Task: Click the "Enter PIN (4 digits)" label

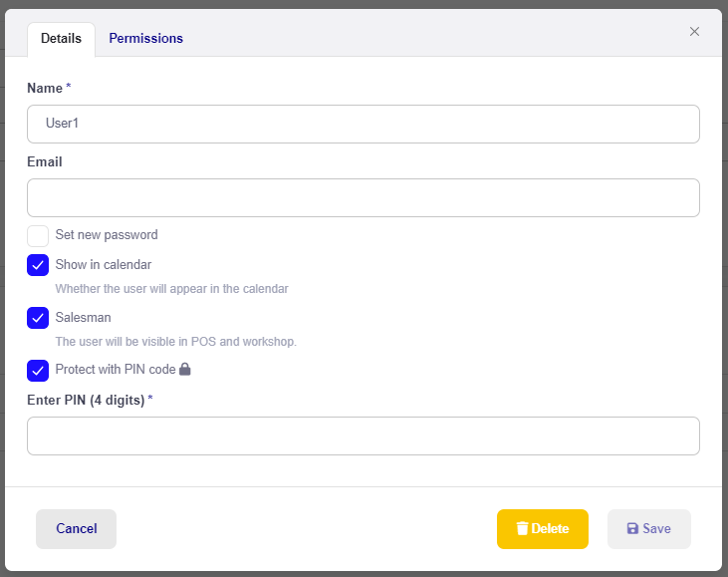Action: click(x=86, y=400)
